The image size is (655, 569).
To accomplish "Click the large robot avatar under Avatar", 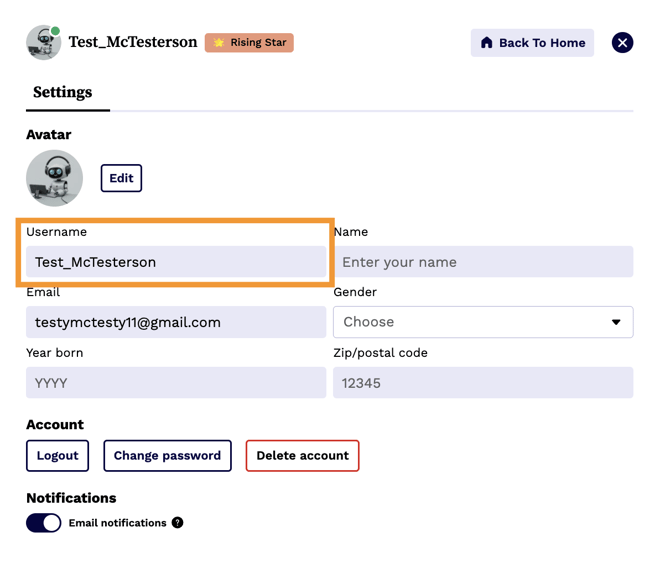I will [54, 178].
